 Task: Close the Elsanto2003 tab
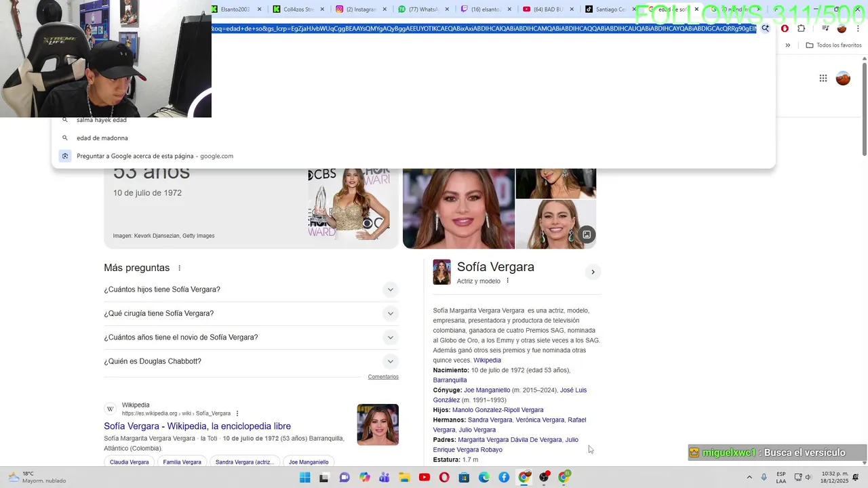pyautogui.click(x=259, y=9)
